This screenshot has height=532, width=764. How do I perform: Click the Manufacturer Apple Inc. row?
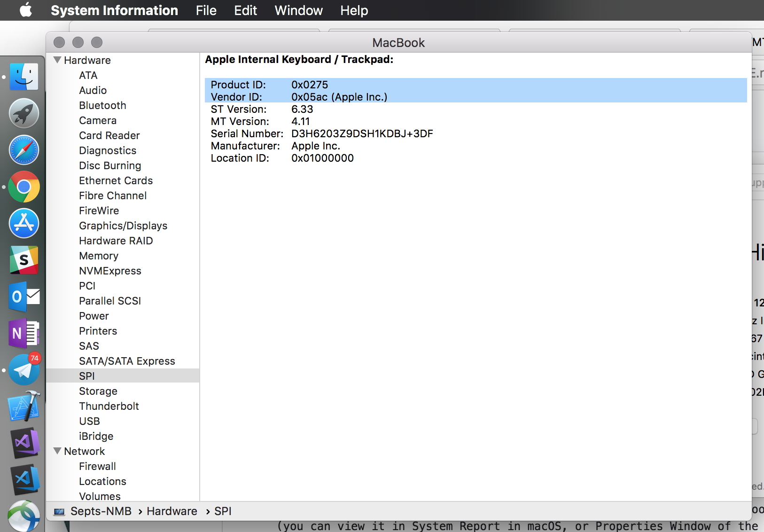tap(476, 146)
